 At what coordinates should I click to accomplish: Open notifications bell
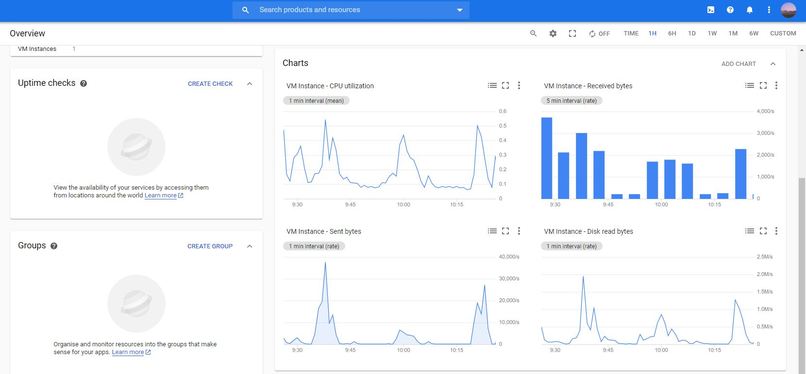(749, 10)
